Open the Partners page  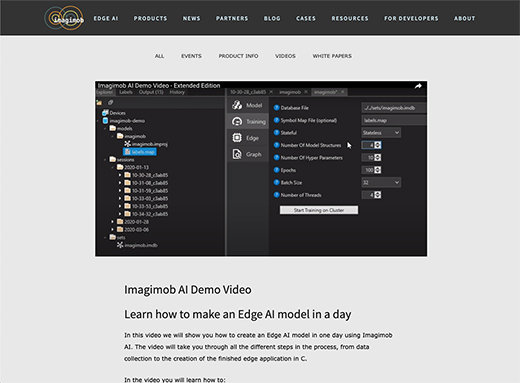[x=232, y=19]
